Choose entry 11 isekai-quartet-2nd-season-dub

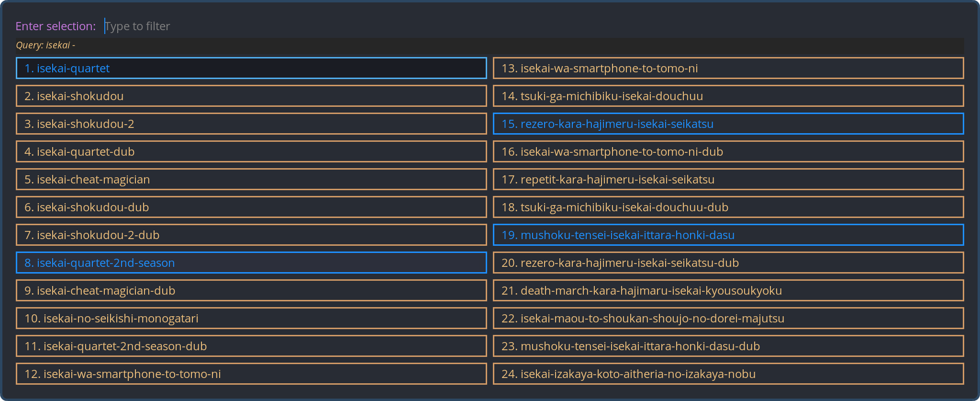click(251, 346)
